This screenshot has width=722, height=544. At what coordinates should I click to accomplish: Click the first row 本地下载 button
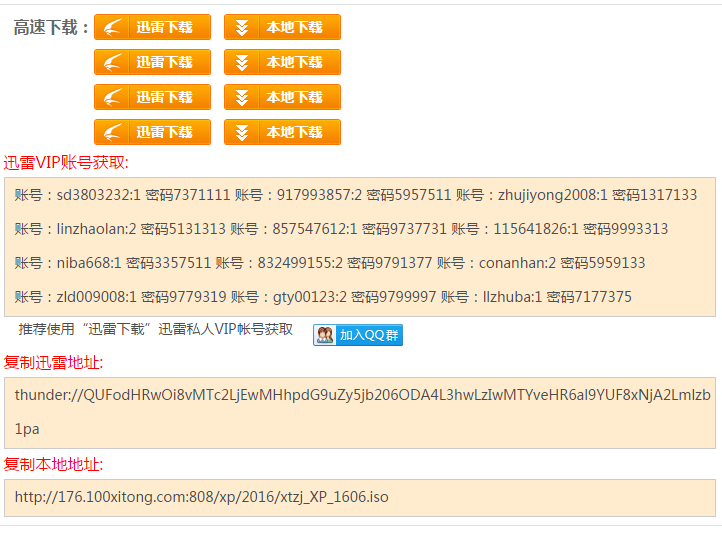(282, 27)
